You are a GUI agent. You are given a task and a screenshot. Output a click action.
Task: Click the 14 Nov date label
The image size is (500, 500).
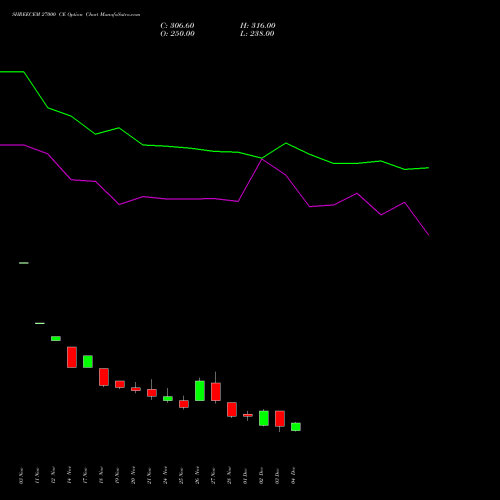[x=69, y=476]
